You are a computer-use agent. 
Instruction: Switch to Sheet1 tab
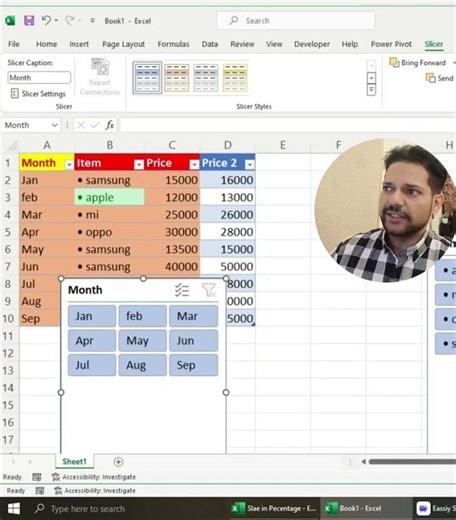point(74,461)
